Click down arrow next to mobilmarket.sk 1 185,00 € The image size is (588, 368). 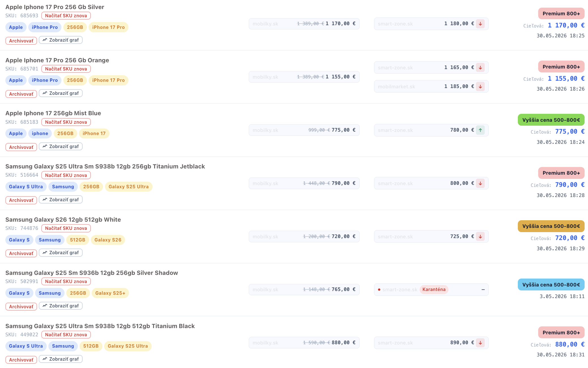[x=480, y=87]
